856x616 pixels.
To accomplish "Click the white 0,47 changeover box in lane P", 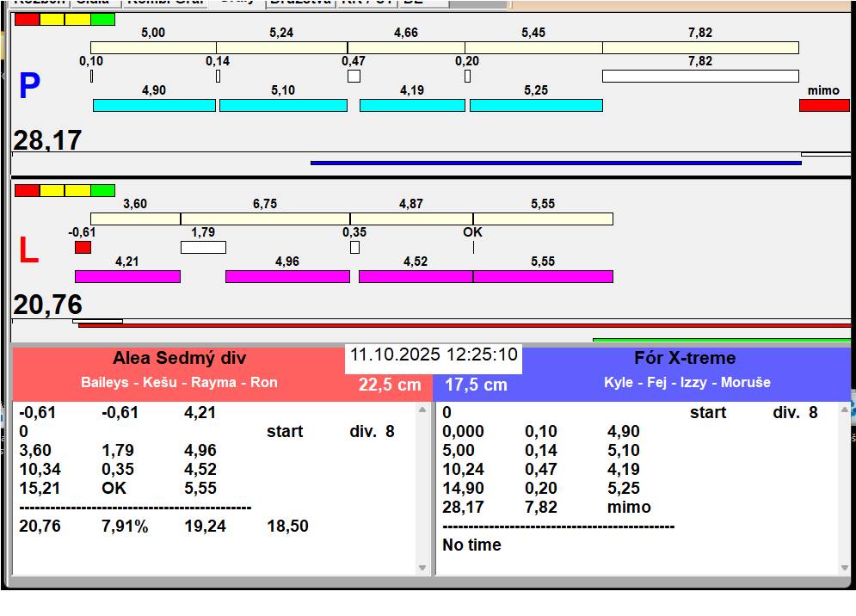I will pyautogui.click(x=354, y=77).
